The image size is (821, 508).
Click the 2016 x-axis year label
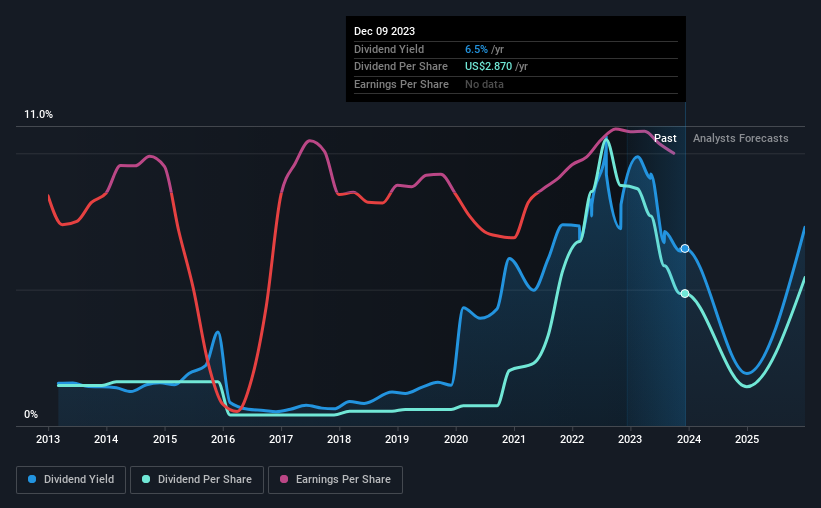click(x=223, y=439)
